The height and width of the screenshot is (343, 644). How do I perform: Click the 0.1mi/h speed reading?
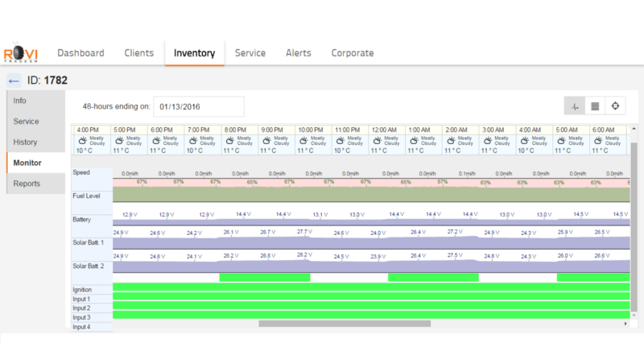coord(467,174)
